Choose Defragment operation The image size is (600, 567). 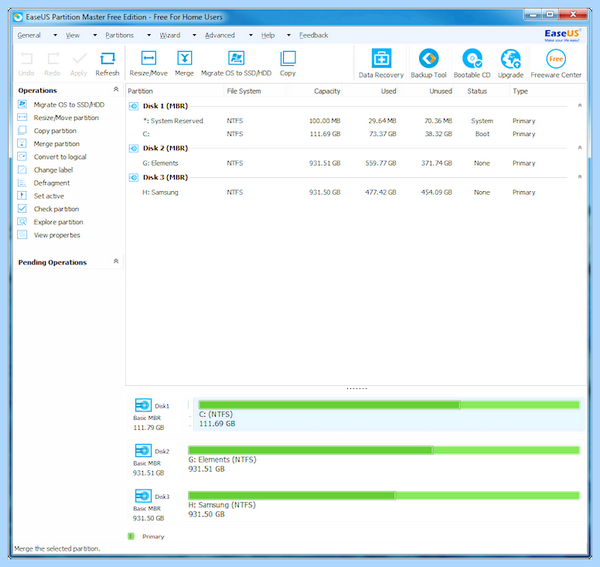pos(52,182)
